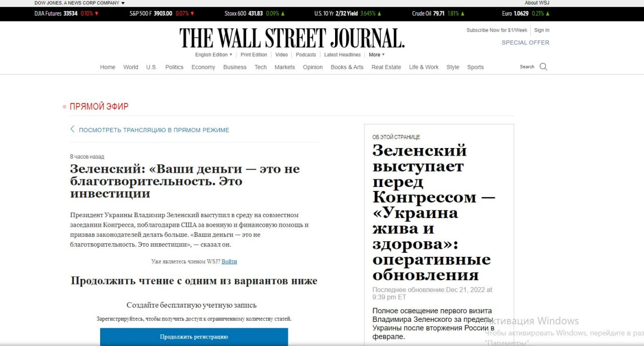The width and height of the screenshot is (644, 346).
Task: Click the Последнее обновление date text
Action: (x=432, y=293)
